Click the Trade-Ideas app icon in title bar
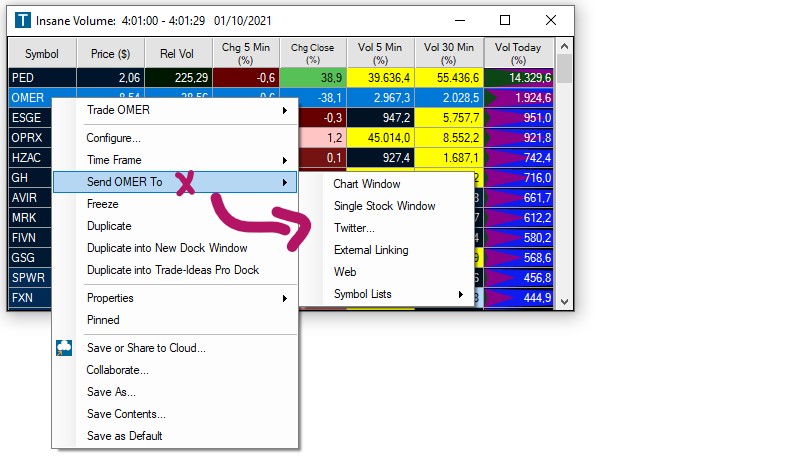The image size is (793, 462). pos(21,21)
